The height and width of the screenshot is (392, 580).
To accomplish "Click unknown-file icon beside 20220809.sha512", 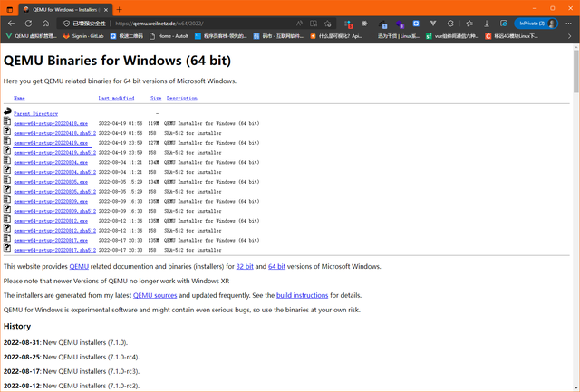I will pyautogui.click(x=7, y=209).
